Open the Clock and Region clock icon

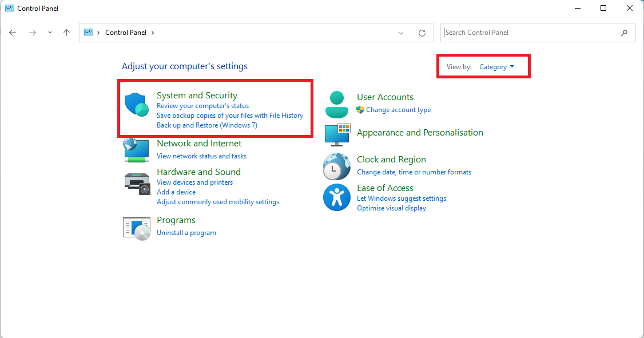336,166
